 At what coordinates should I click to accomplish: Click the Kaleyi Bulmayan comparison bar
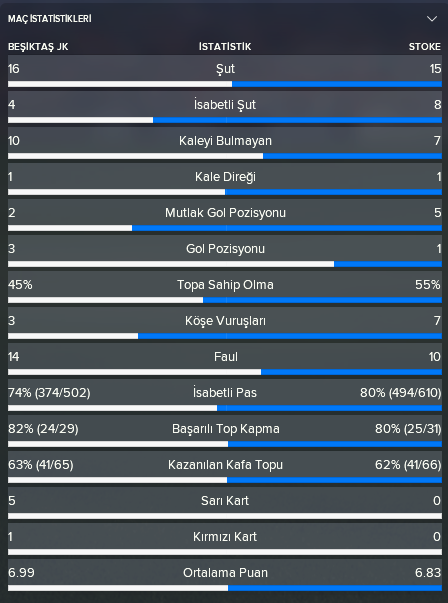coord(225,156)
